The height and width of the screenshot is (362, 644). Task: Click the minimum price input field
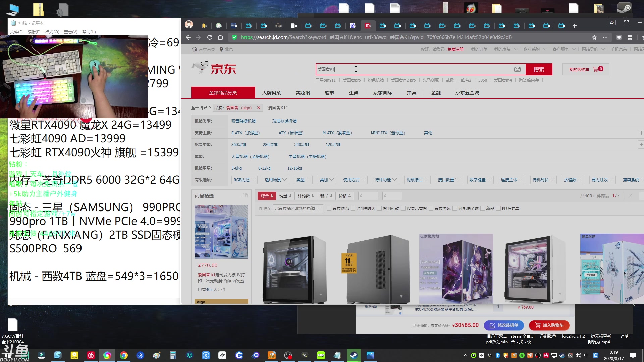pyautogui.click(x=368, y=196)
